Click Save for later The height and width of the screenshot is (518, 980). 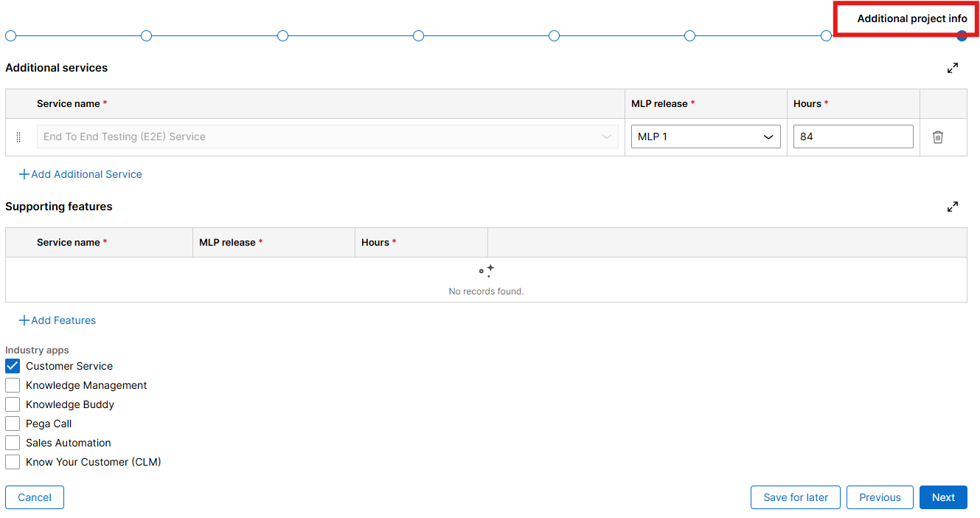click(795, 497)
